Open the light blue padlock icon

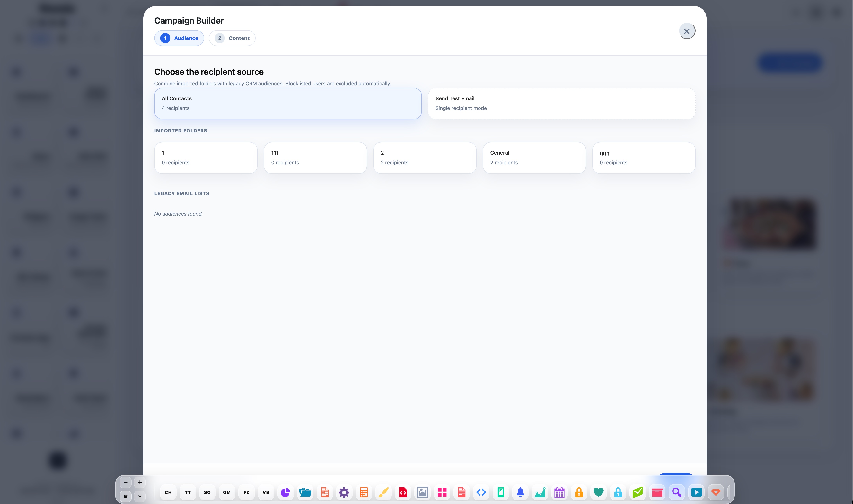tap(618, 492)
